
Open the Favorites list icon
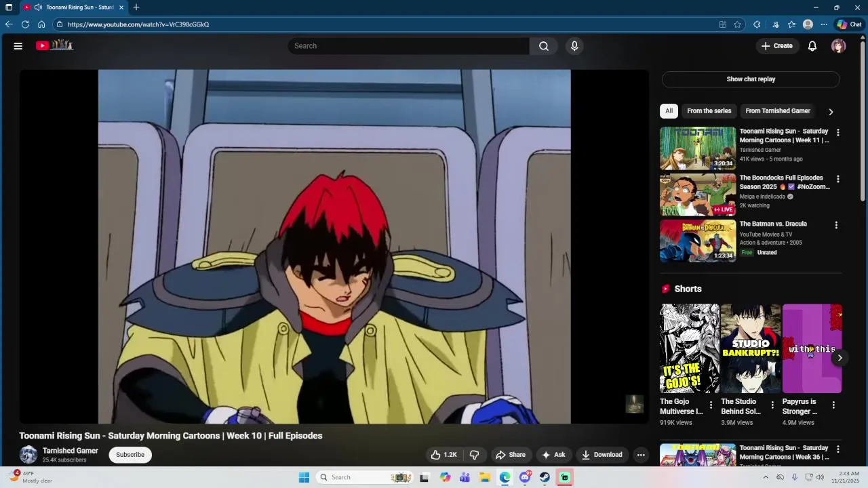point(791,24)
